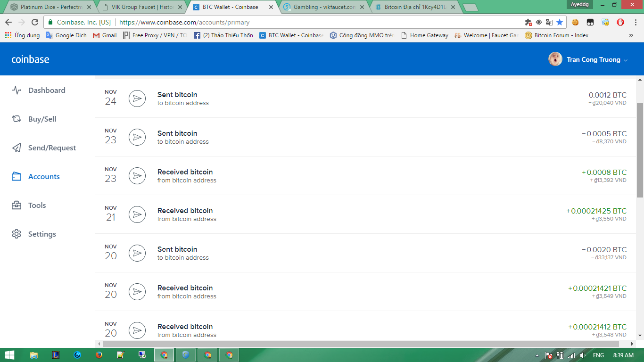Switch to the Gambling - vikfaucet tab
The height and width of the screenshot is (362, 644).
point(324,7)
